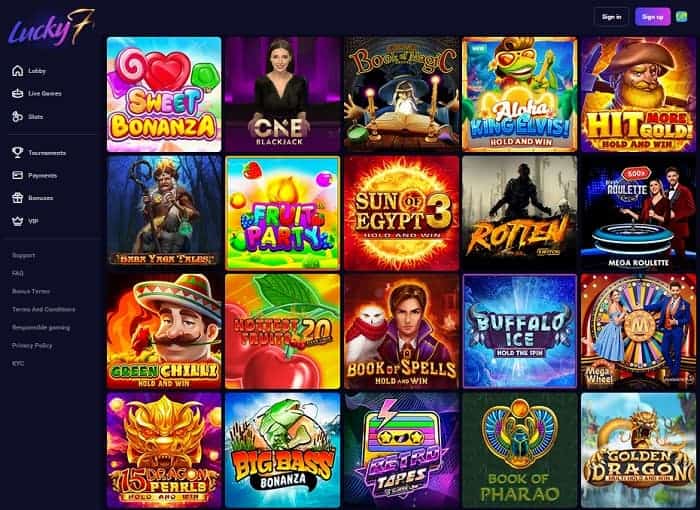
Task: Open the FAQ link
Action: point(18,273)
